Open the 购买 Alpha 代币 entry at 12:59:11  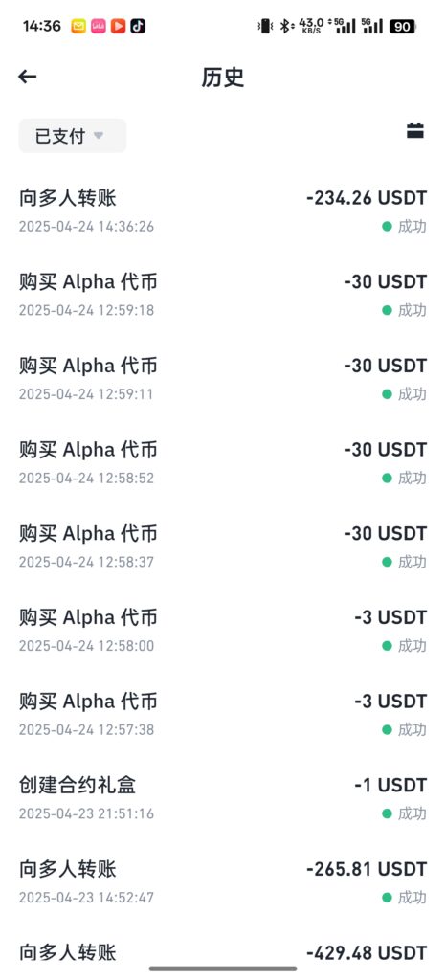point(223,379)
